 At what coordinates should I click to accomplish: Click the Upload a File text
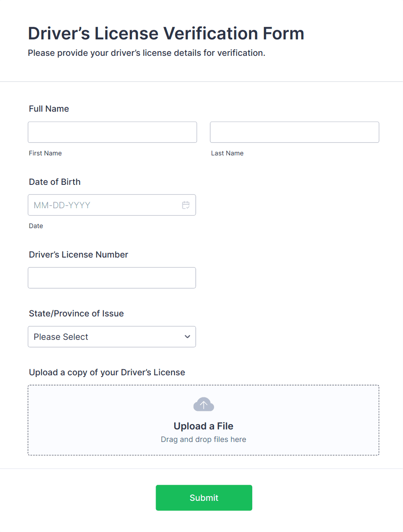[204, 426]
